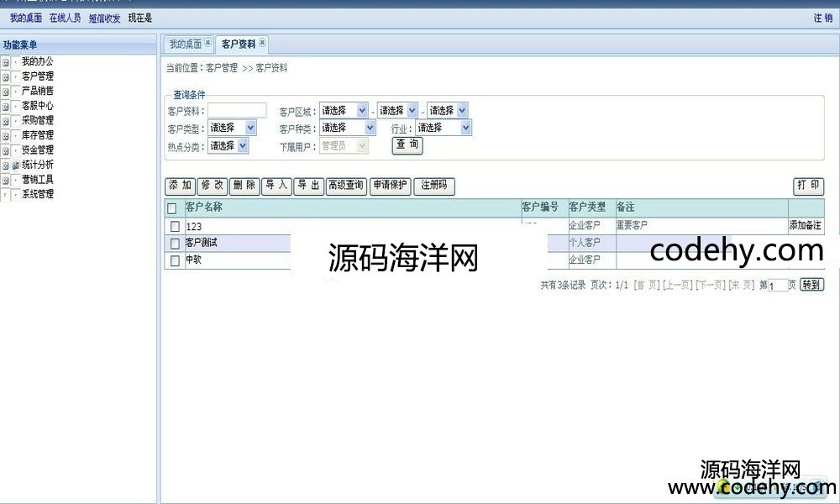Viewport: 840px width, 504px height.
Task: Open 在线人员 in top navigation
Action: point(66,18)
